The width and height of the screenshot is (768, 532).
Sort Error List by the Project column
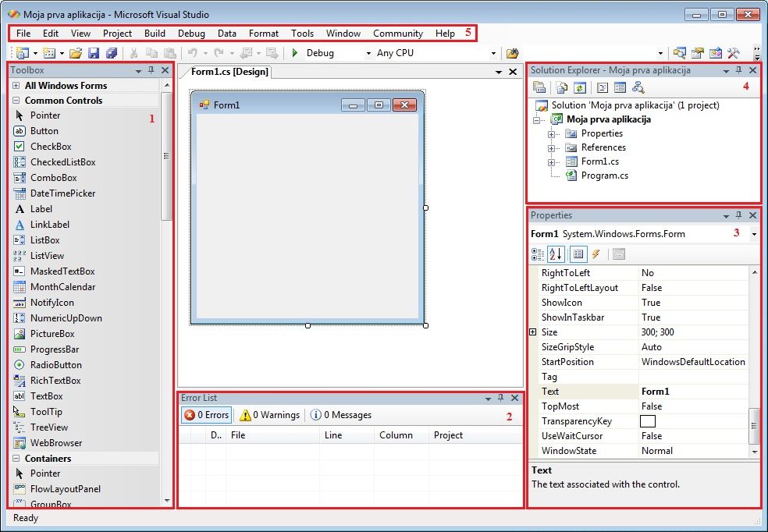click(475, 435)
